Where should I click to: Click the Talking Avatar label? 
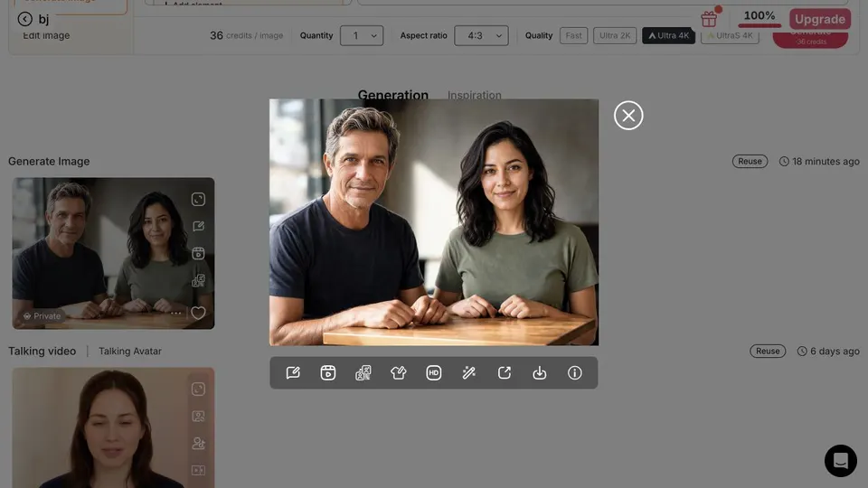point(130,351)
